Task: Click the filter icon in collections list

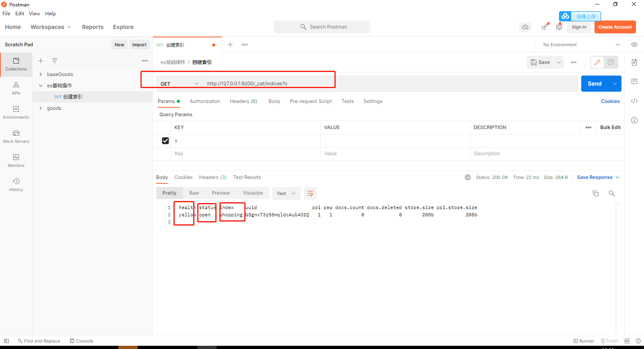Action: tap(55, 61)
